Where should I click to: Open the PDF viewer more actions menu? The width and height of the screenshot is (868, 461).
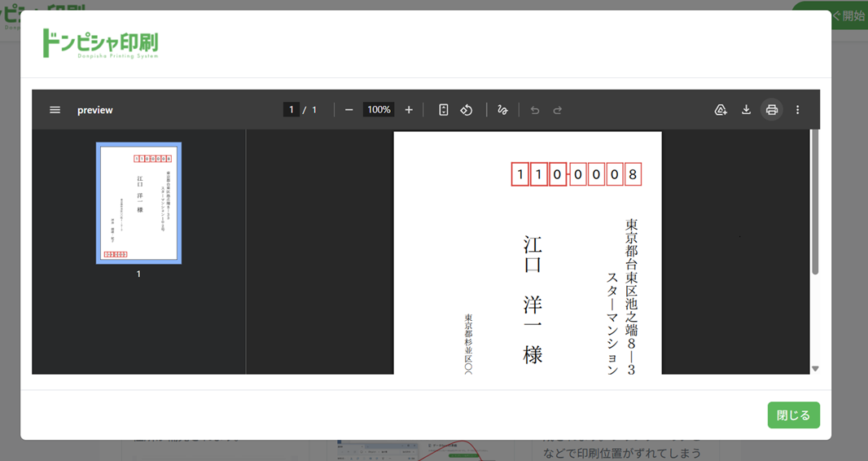click(798, 110)
